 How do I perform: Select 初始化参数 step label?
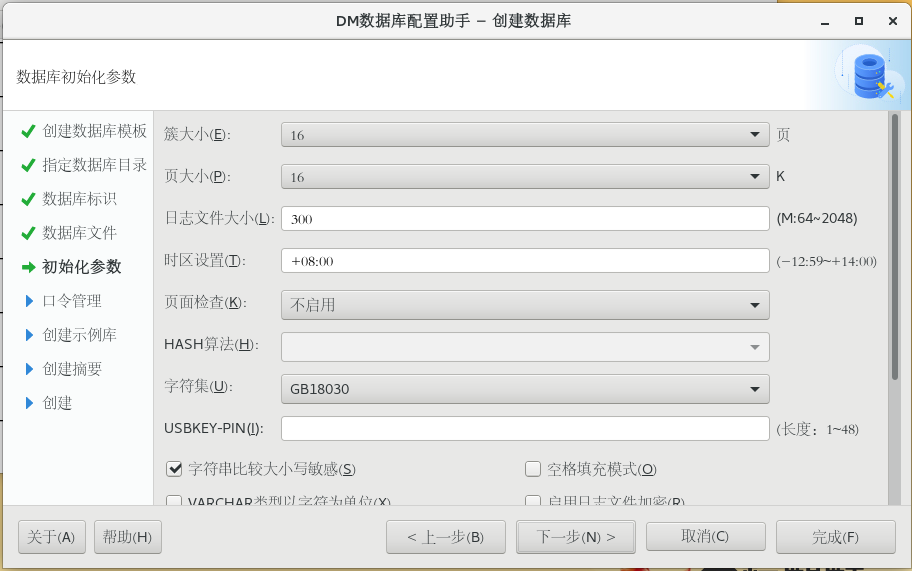(x=81, y=267)
